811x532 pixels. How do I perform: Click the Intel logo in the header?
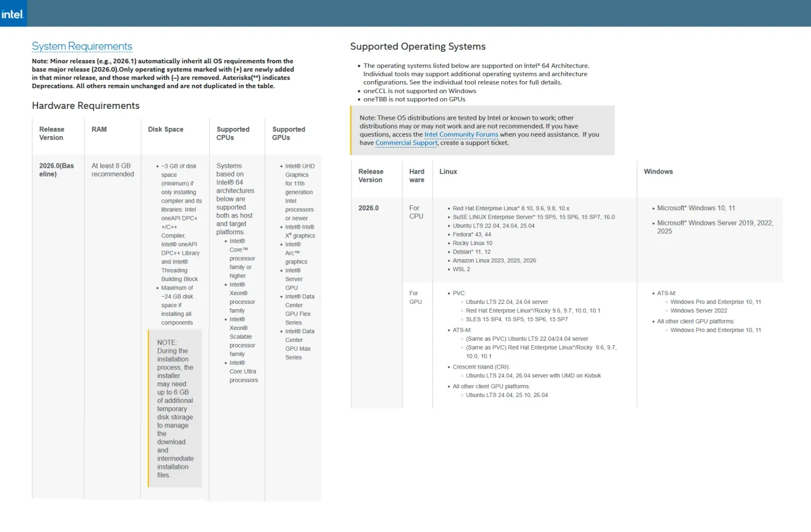[x=13, y=14]
